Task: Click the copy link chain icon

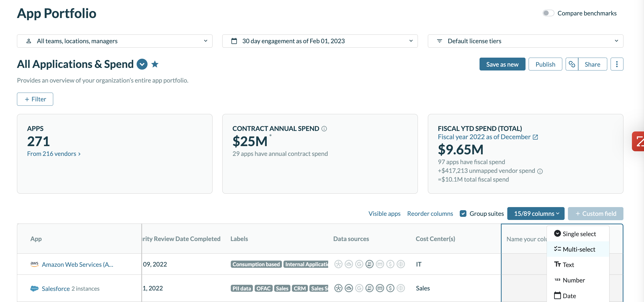Action: (572, 64)
